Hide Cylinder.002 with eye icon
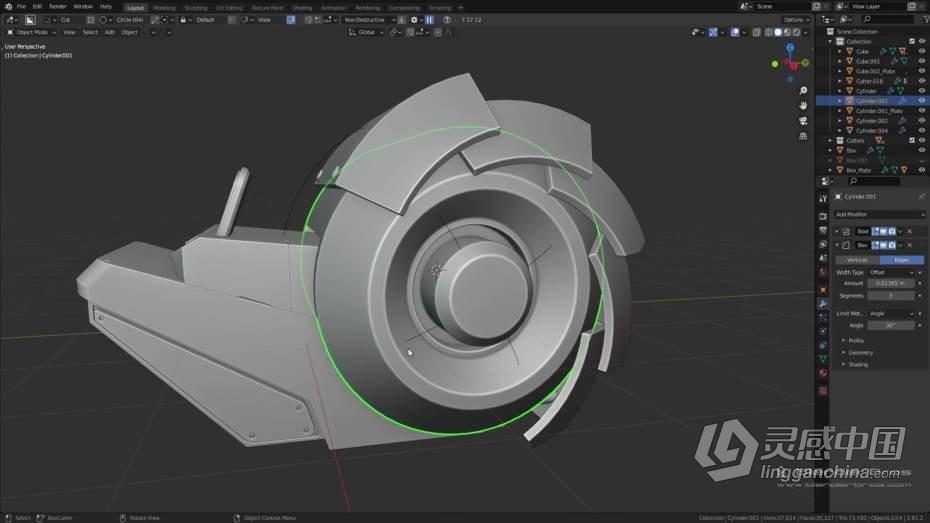This screenshot has width=930, height=523. [922, 120]
